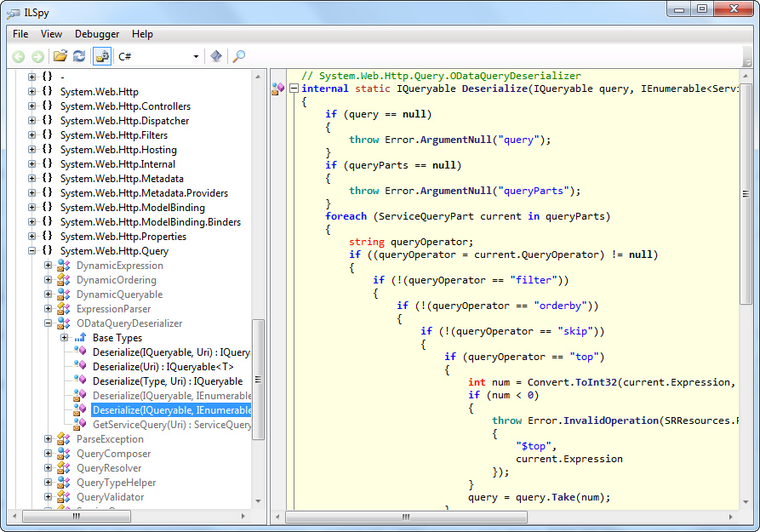Select Deserialize(Type, Uri) method
Image resolution: width=760 pixels, height=532 pixels.
(x=167, y=381)
